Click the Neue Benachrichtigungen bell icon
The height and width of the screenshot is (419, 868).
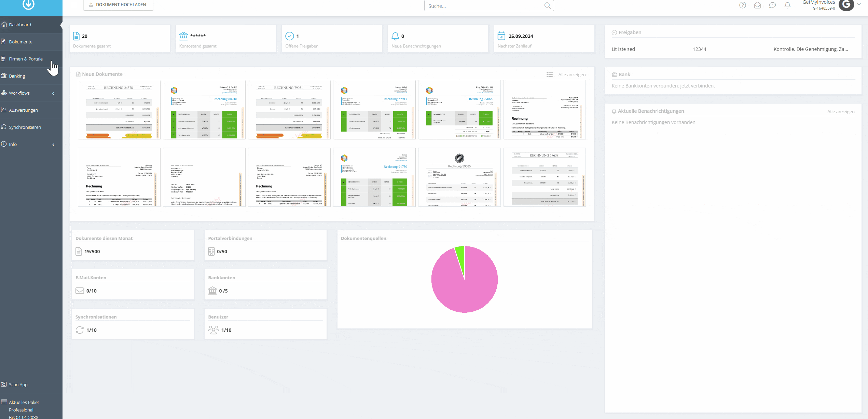click(x=395, y=36)
